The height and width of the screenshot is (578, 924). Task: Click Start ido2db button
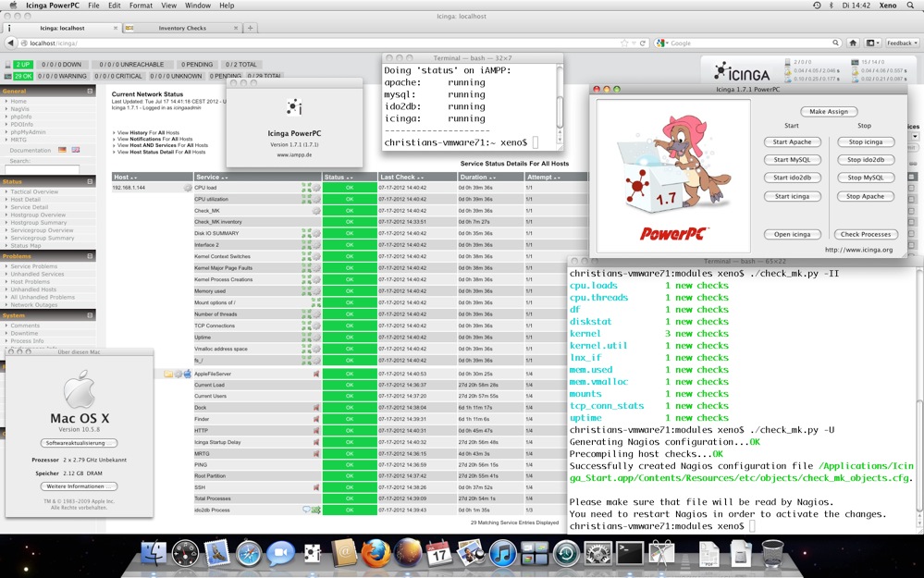click(792, 178)
